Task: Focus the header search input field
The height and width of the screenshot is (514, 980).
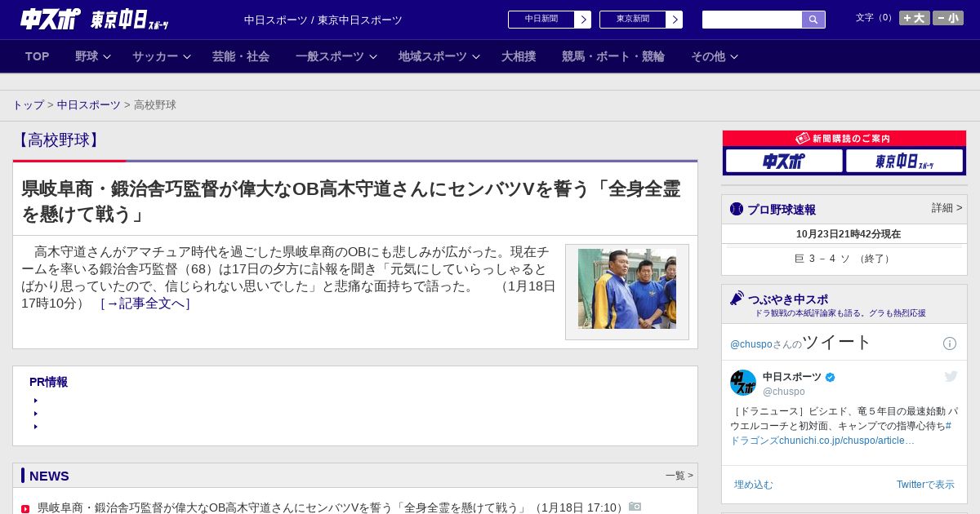Action: point(752,20)
